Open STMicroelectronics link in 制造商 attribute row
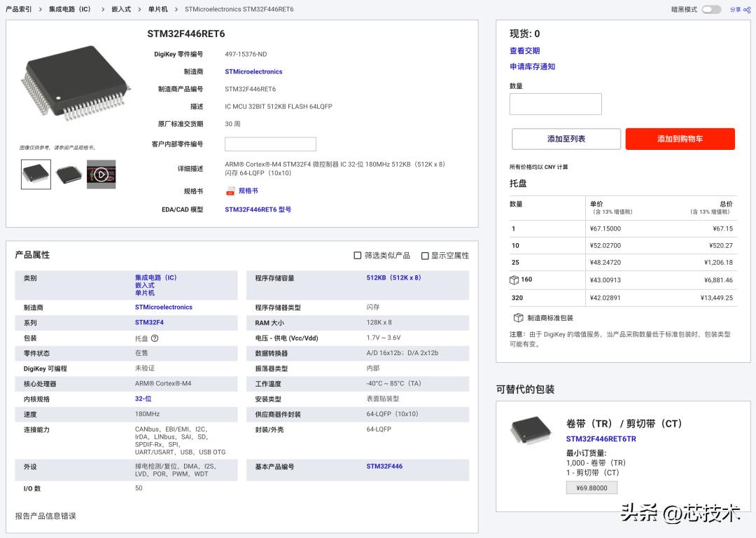The image size is (756, 538). click(x=163, y=307)
